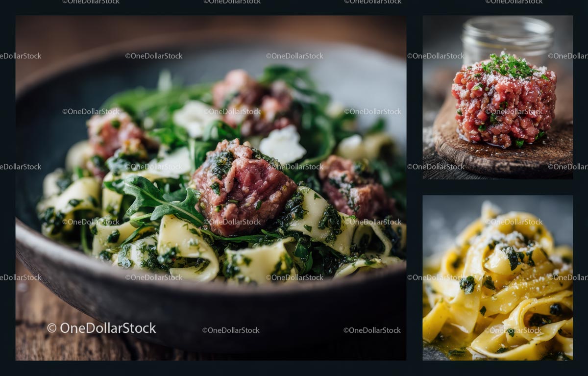This screenshot has height=376, width=588.
Task: Open the large pasta bowl with beef photo
Action: [x=211, y=188]
